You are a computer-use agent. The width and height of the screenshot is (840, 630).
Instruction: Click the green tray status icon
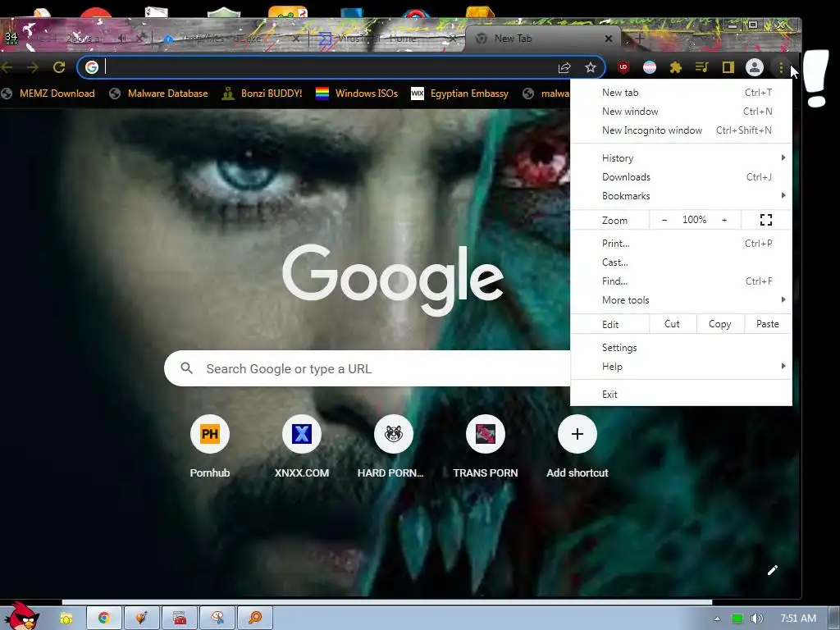(x=737, y=619)
